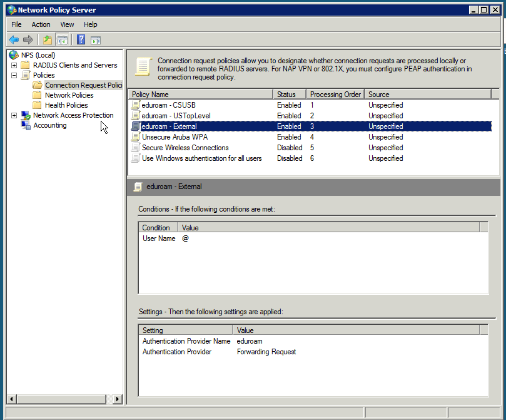Click the tree pane horizontal scrollbar thumb
Screen dimensions: 506x420
point(61,399)
